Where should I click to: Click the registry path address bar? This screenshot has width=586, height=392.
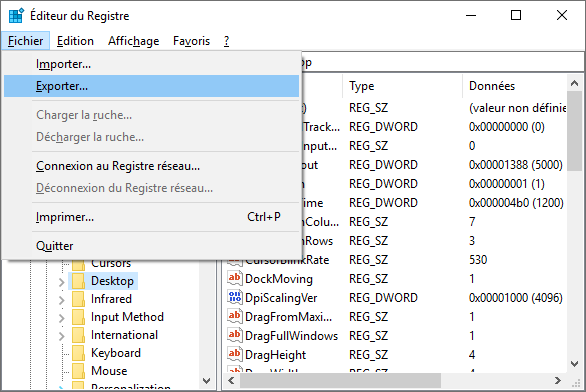tap(442, 62)
